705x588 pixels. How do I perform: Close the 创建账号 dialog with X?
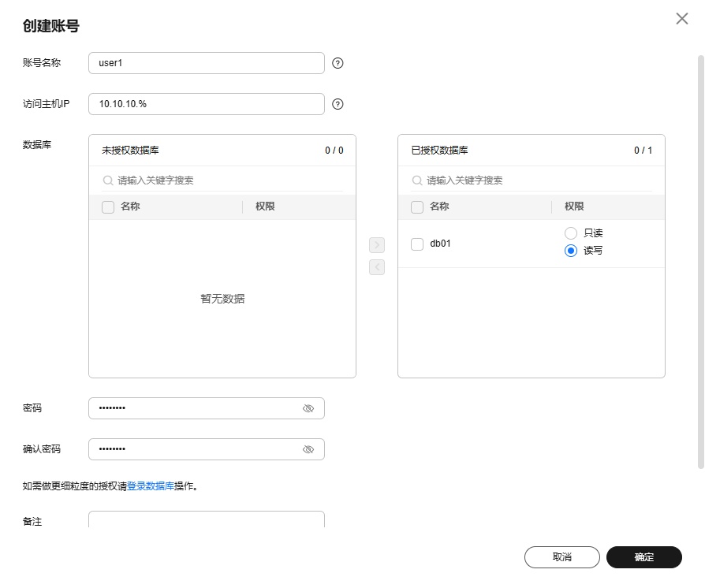click(x=682, y=19)
